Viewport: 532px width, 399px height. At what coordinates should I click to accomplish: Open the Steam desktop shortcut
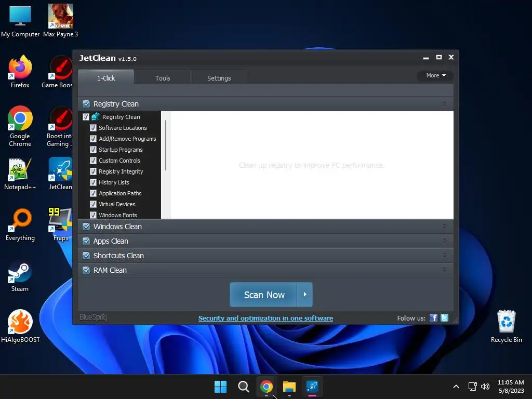pos(20,277)
